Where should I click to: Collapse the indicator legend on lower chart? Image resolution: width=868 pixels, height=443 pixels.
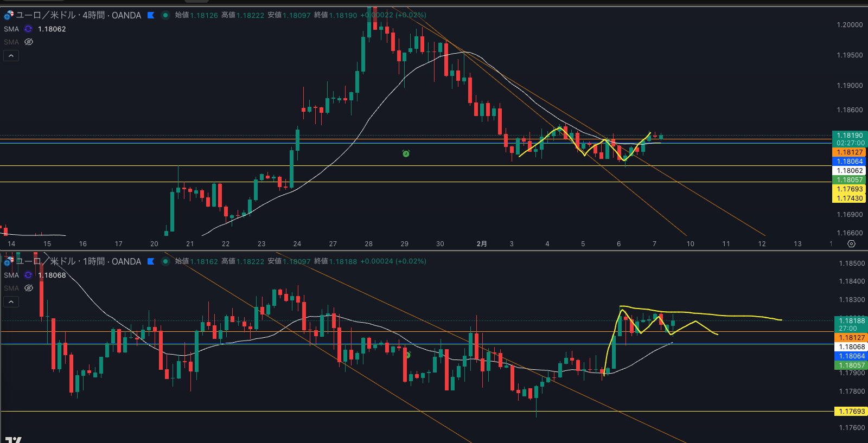pos(11,301)
